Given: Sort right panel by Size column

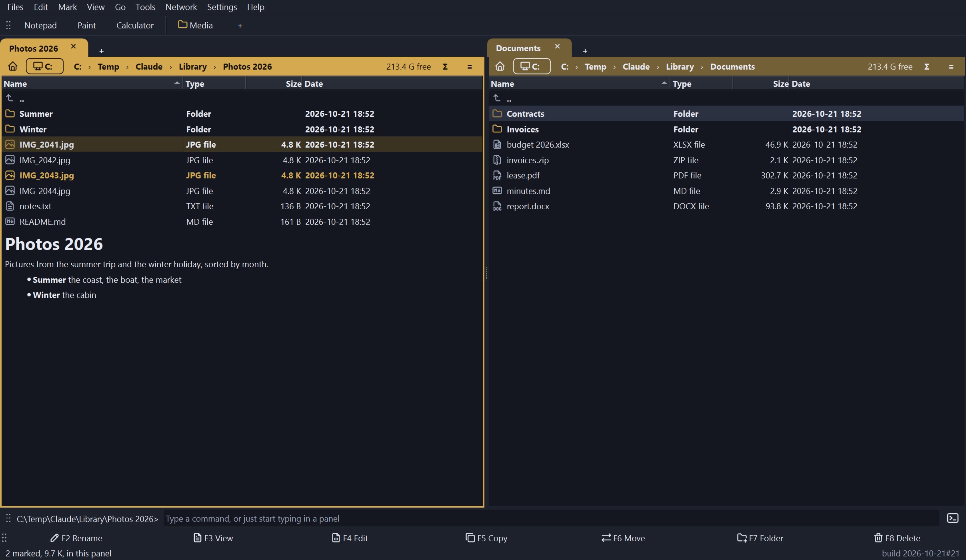Looking at the screenshot, I should point(761,84).
